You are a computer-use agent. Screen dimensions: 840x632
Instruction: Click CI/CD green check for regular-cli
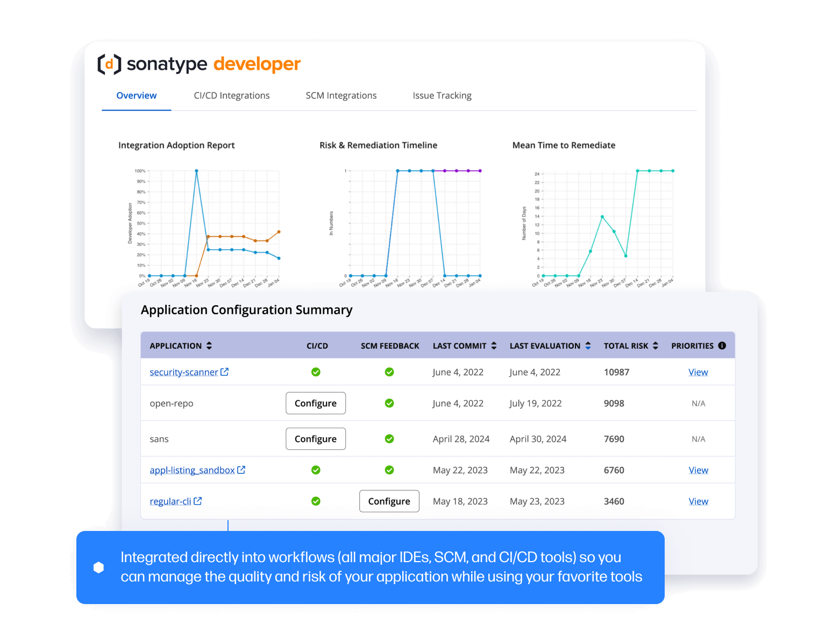[x=316, y=501]
